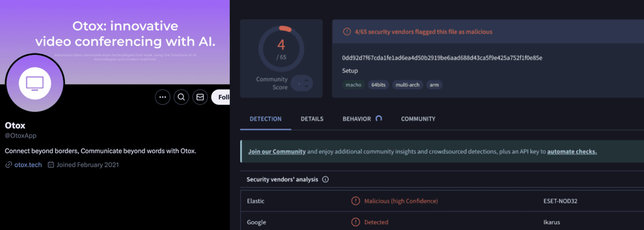Click the envelope message icon
The width and height of the screenshot is (644, 230).
tap(200, 97)
